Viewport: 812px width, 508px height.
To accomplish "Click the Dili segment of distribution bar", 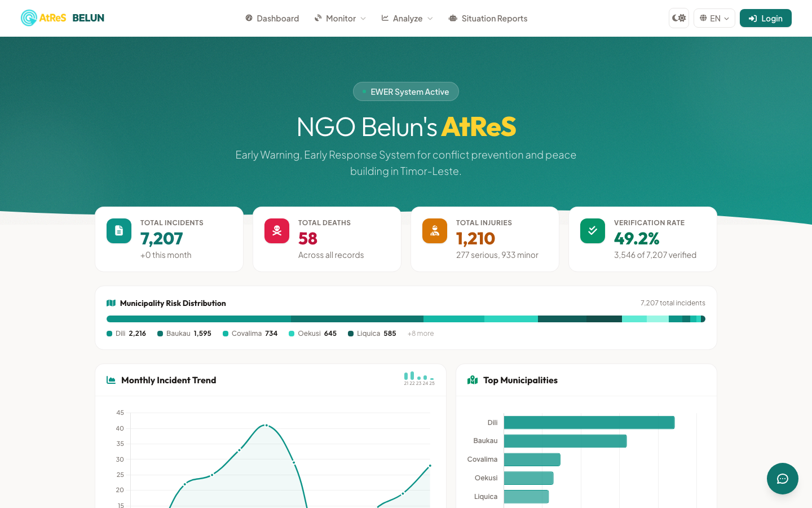I will (x=198, y=319).
